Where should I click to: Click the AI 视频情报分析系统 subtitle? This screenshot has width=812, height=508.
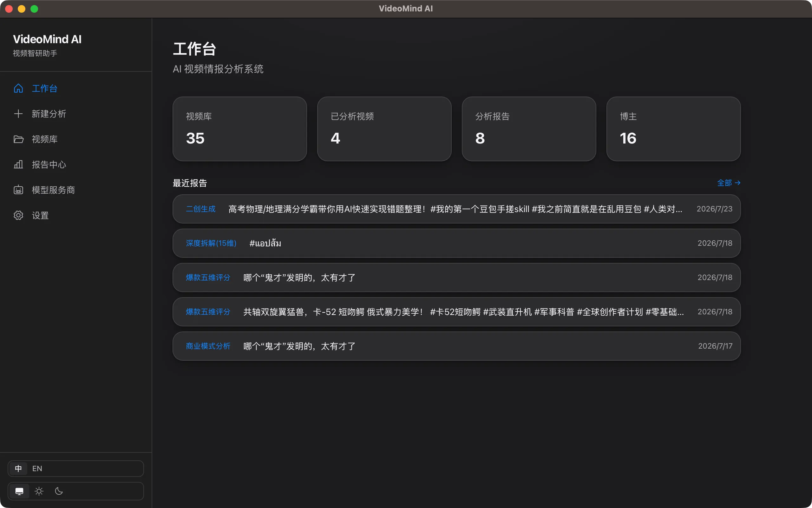coord(218,69)
